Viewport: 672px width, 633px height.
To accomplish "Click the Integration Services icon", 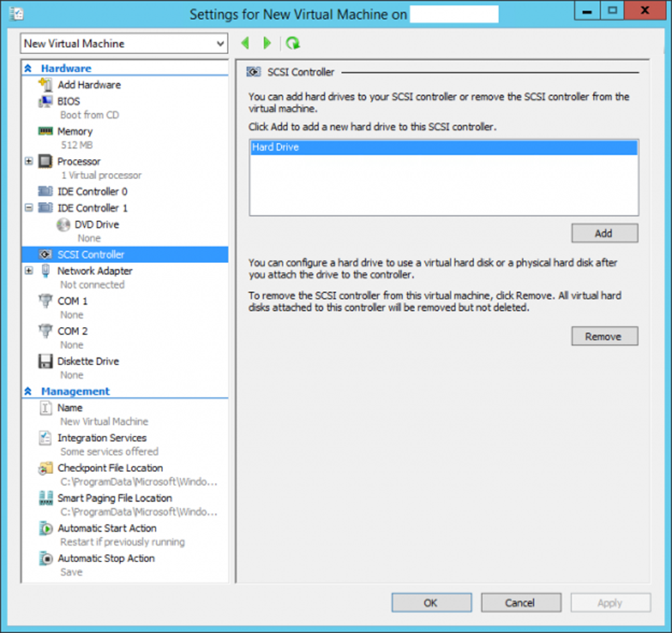I will [45, 437].
